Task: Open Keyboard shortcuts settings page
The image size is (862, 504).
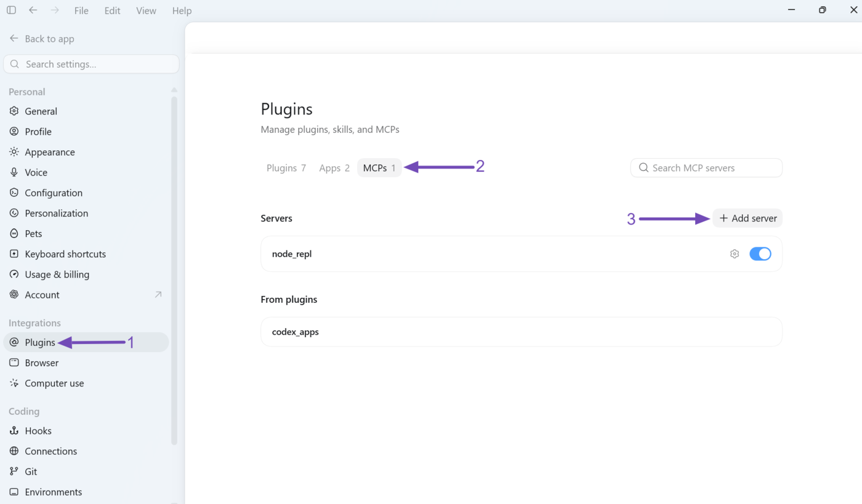Action: click(86, 254)
